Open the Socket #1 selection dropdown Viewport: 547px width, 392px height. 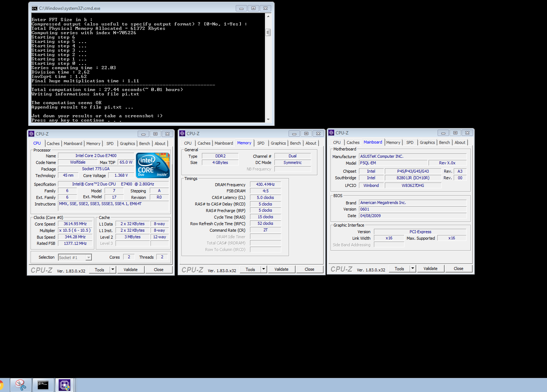(x=89, y=258)
